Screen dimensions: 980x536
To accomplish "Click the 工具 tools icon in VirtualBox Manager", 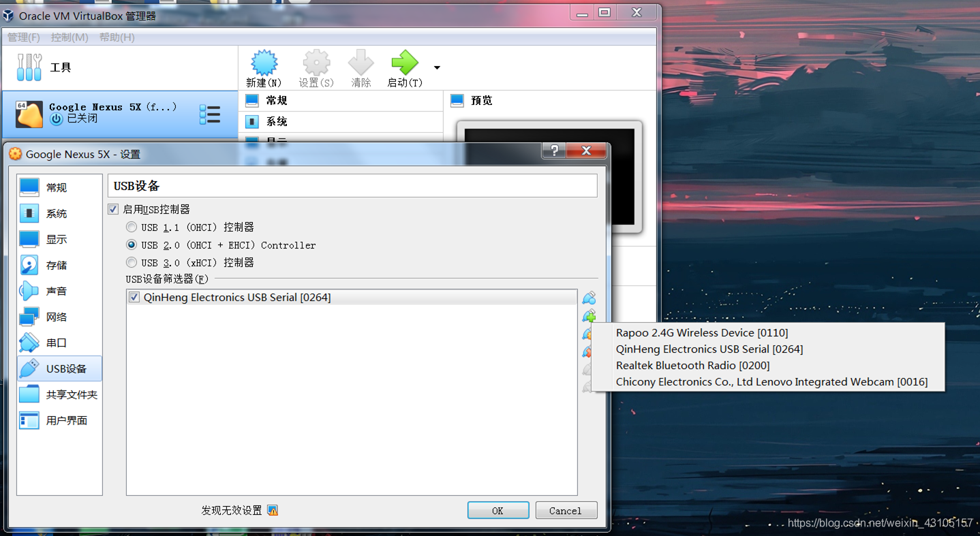I will point(29,67).
